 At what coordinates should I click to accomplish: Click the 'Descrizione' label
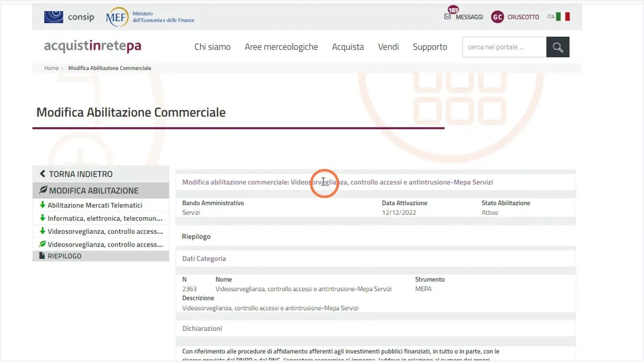pos(198,298)
